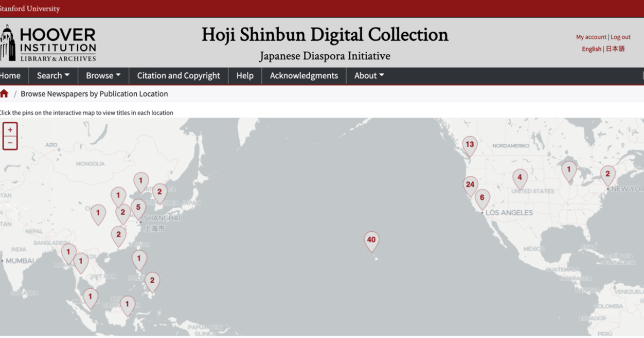This screenshot has width=644, height=338.
Task: Open the pin numbered 4 above United States label
Action: [x=519, y=179]
